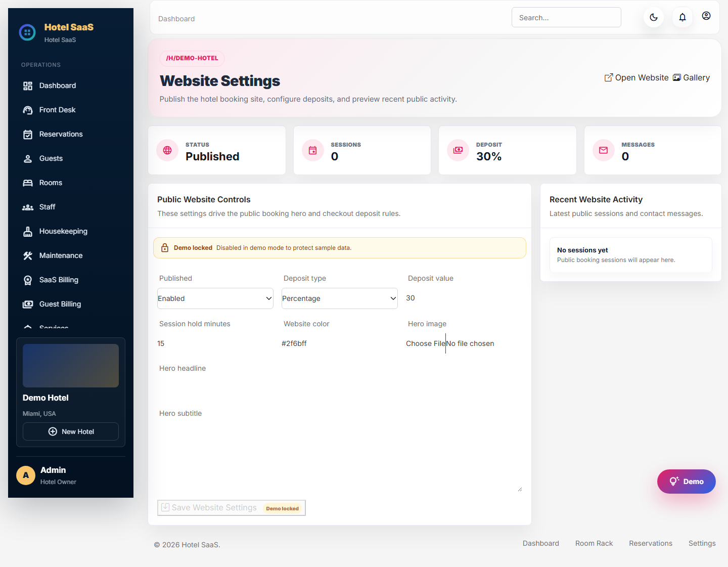The width and height of the screenshot is (728, 567).
Task: Click the Rooms bed icon
Action: (x=28, y=183)
